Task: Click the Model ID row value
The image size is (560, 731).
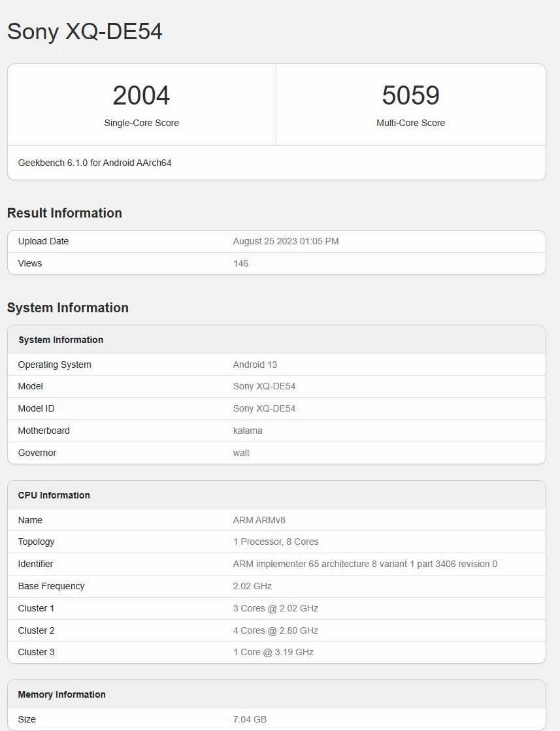Action: [x=264, y=408]
